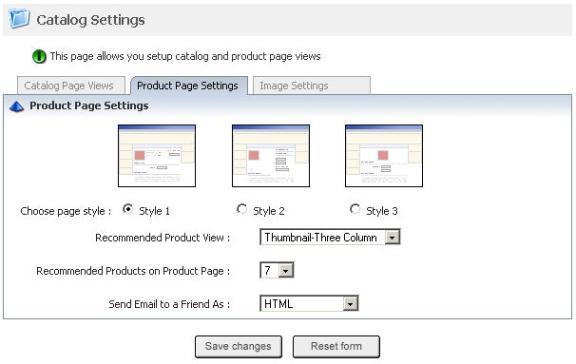Choose the Style 2 radio button

click(x=241, y=209)
